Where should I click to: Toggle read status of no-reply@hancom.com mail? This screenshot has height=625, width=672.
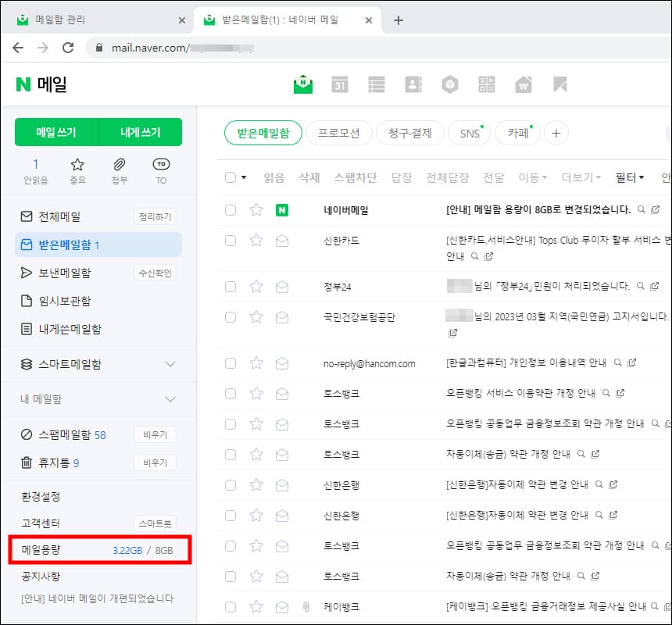[x=282, y=363]
